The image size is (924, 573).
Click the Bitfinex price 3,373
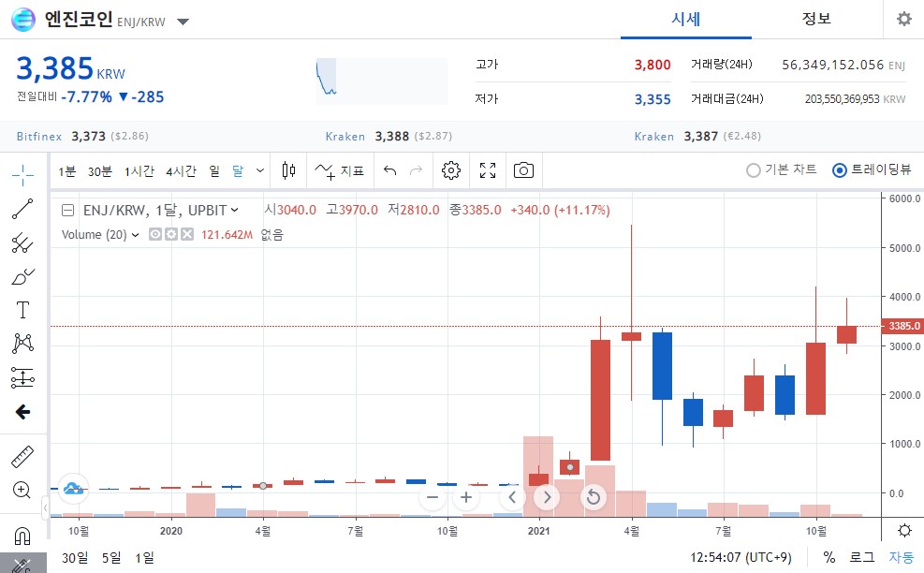88,136
